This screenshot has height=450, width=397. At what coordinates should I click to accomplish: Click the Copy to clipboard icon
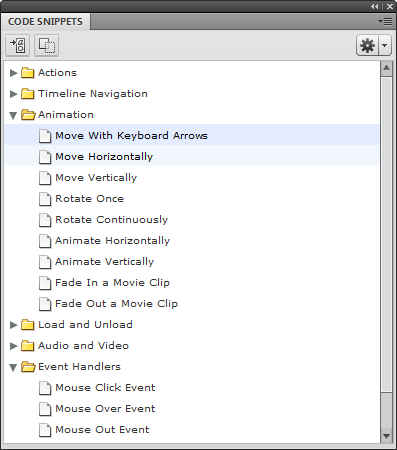point(47,45)
